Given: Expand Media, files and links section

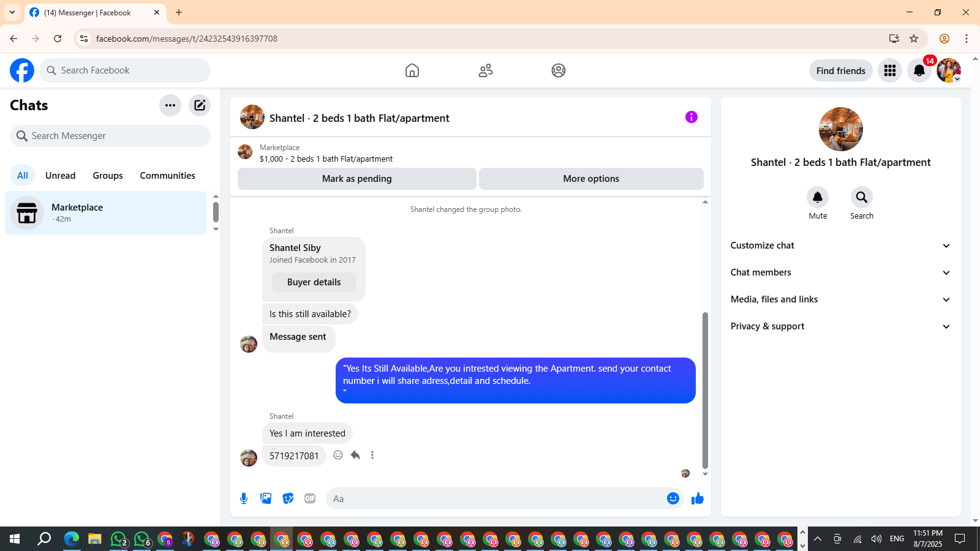Looking at the screenshot, I should 840,299.
